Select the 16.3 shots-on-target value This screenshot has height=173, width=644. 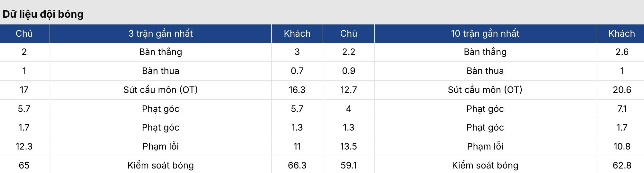(x=297, y=90)
